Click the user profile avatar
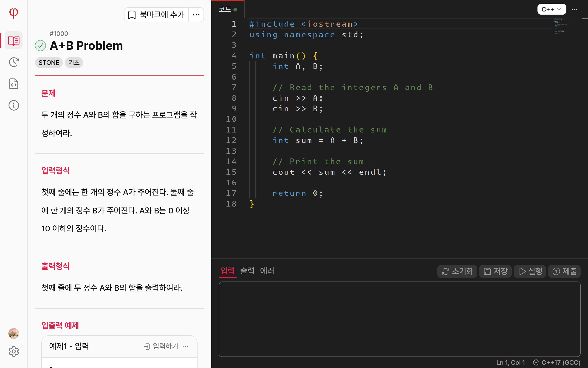588x368 pixels. tap(14, 333)
